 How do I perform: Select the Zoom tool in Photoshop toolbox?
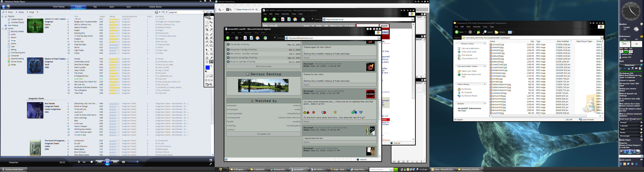211,61
